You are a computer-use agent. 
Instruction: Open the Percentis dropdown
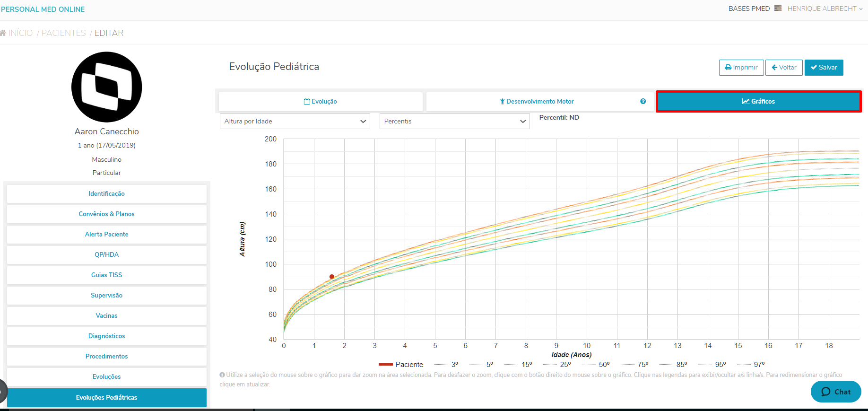click(x=455, y=121)
